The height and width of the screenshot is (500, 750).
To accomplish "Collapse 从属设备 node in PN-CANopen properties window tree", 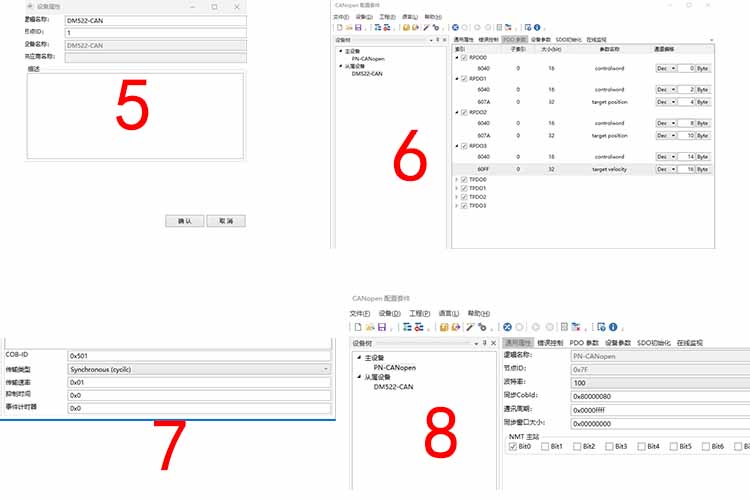I will 359,377.
